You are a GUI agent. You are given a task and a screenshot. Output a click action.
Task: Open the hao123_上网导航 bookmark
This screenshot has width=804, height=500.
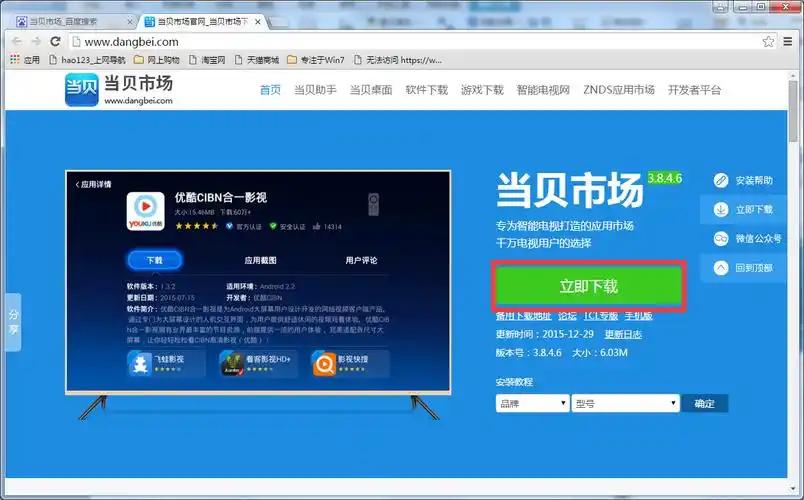click(87, 60)
